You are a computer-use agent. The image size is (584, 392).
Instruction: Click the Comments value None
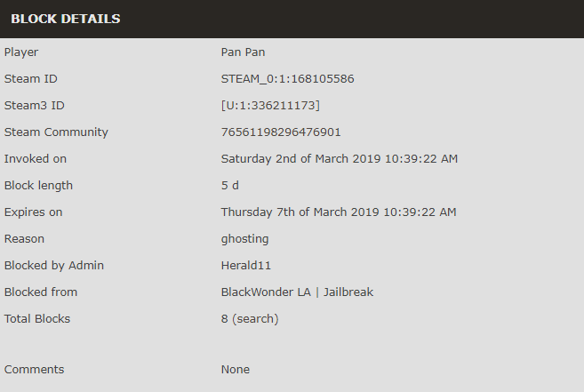(236, 370)
